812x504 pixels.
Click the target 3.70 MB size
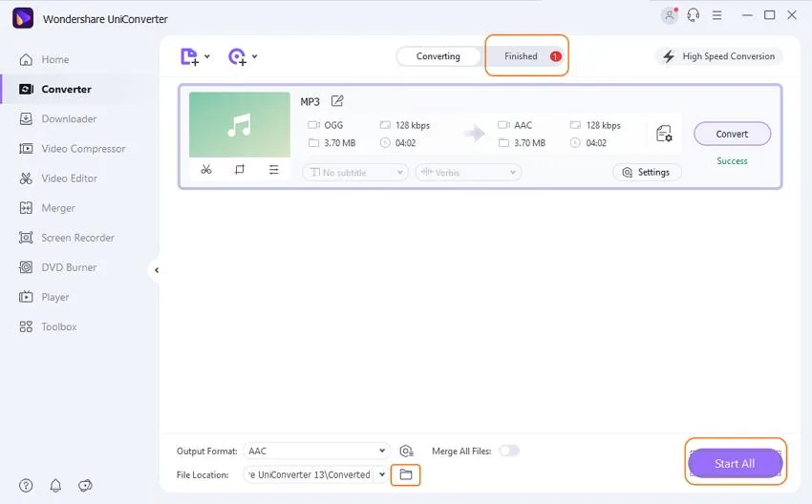click(x=529, y=143)
